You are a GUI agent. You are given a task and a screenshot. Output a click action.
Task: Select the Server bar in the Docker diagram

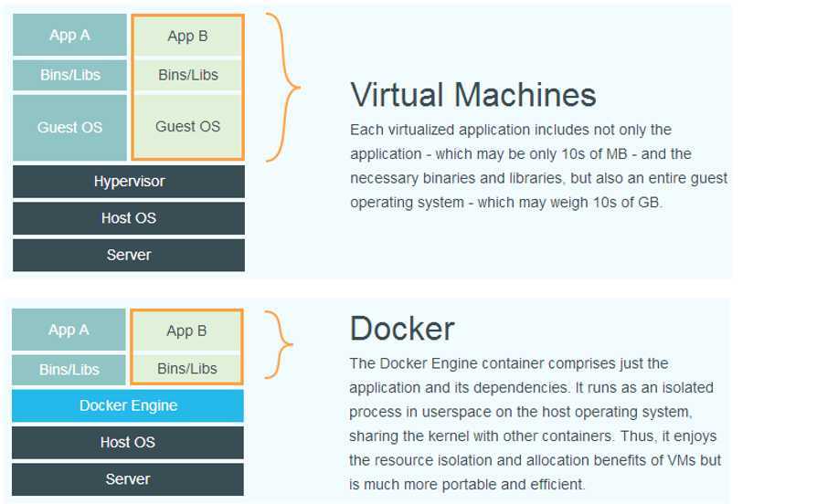click(128, 479)
